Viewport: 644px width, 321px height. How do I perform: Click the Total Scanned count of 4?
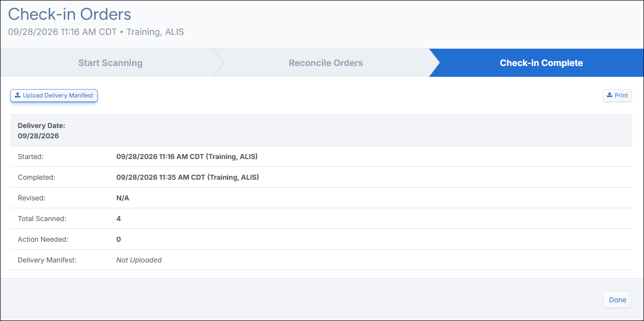click(118, 219)
